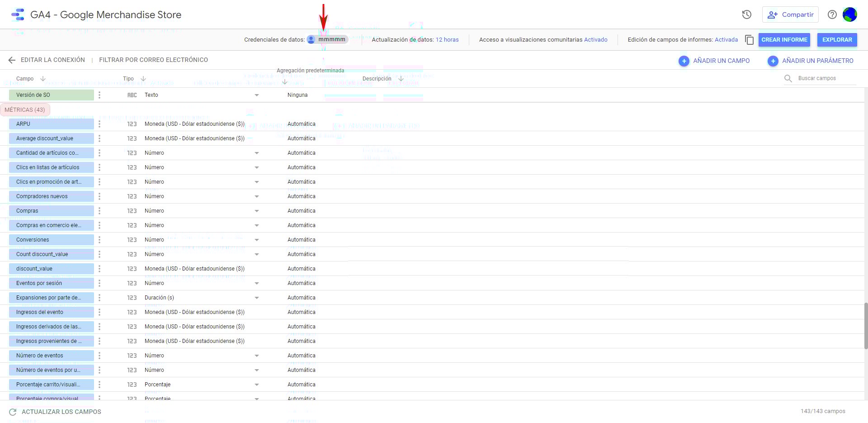Screen dimensions: 868x423
Task: Open Filtrar por correo electrónico
Action: 154,60
